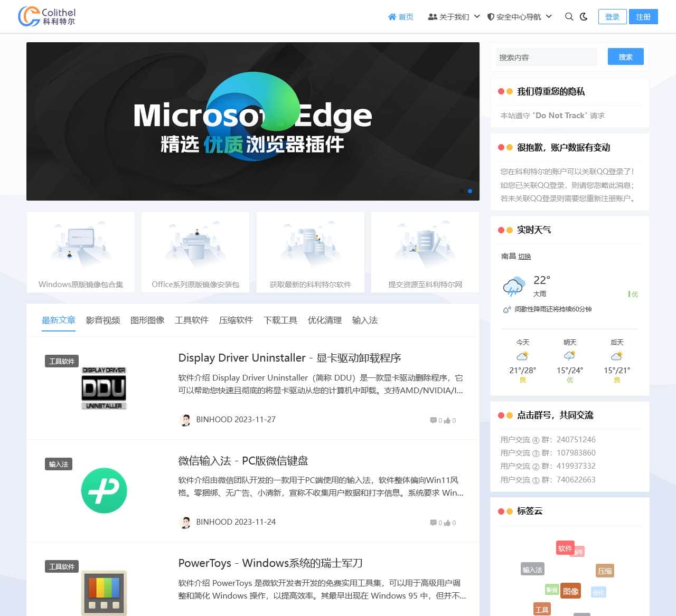
Task: Click the 明天 forecast weather icon
Action: click(570, 356)
